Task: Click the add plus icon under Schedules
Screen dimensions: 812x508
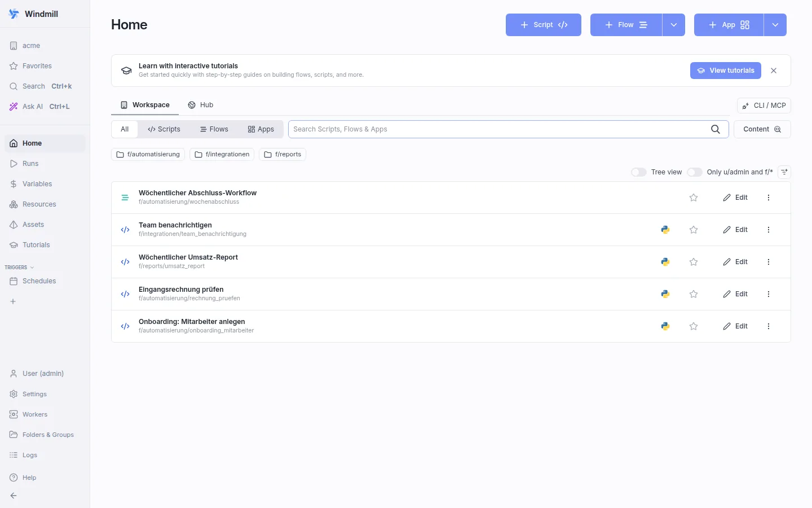Action: click(13, 301)
